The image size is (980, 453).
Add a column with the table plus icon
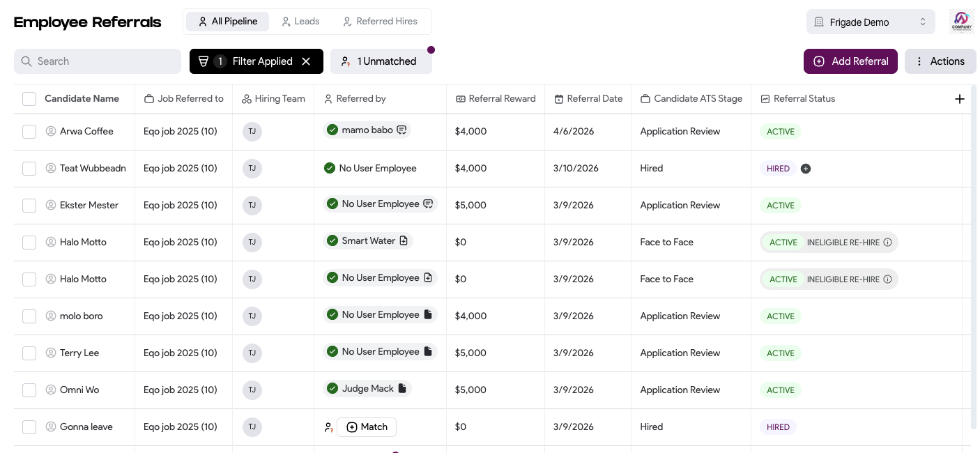(x=960, y=99)
